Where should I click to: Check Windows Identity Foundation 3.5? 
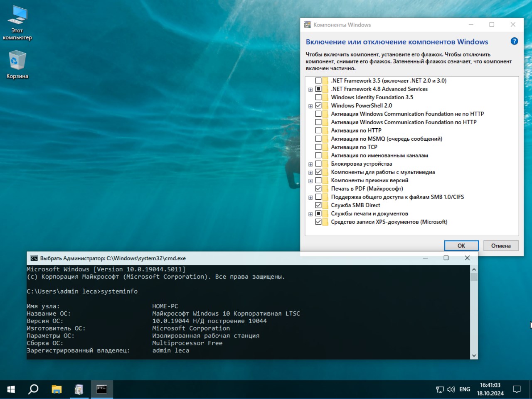[318, 97]
